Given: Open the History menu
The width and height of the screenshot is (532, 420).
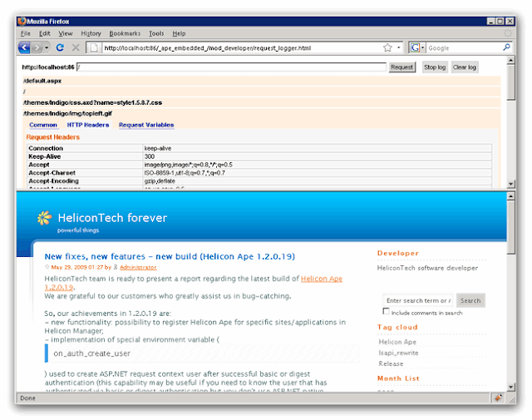Looking at the screenshot, I should pyautogui.click(x=91, y=33).
